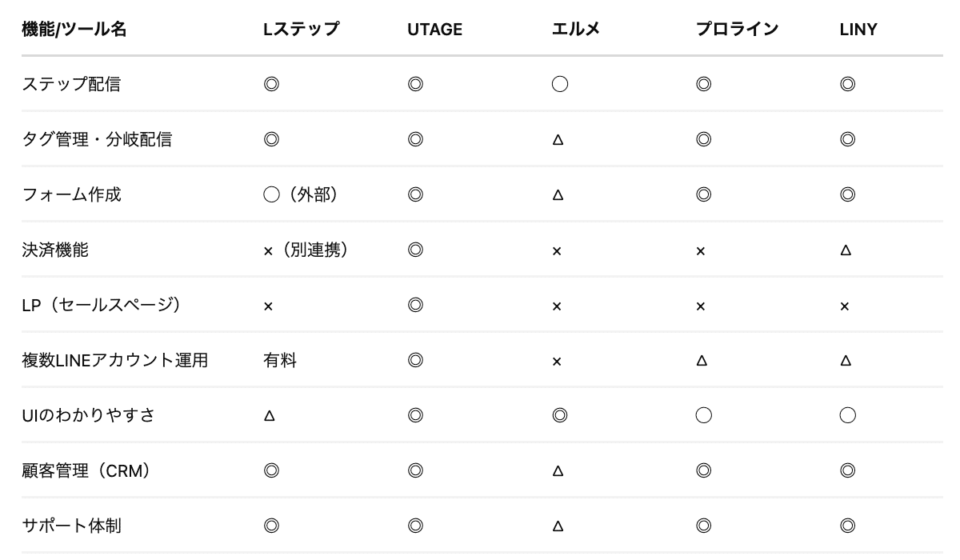Click the triangle for LINY 決済機能
Screen dimensions: 960x560
pyautogui.click(x=846, y=250)
